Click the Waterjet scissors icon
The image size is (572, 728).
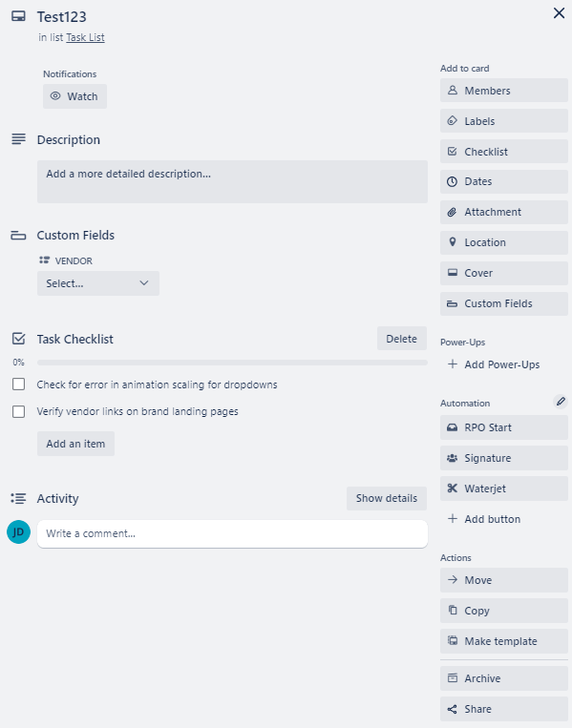452,488
